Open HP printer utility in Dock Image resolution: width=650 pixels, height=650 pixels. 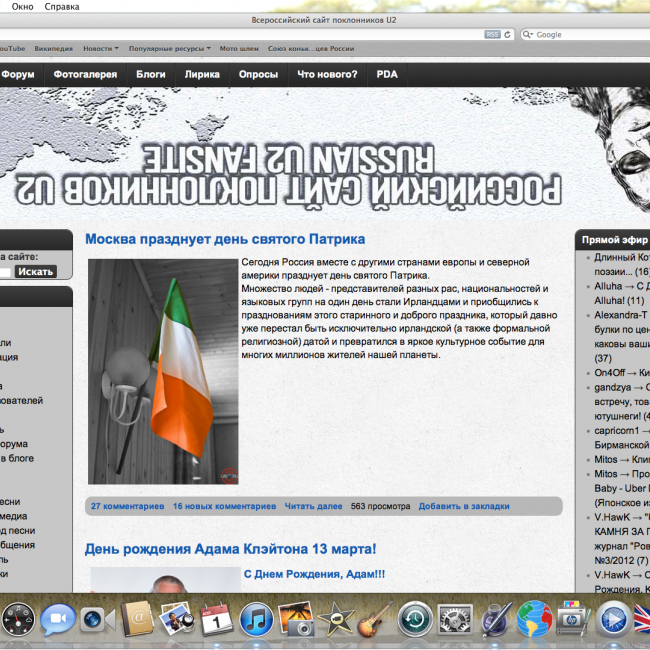(x=574, y=620)
